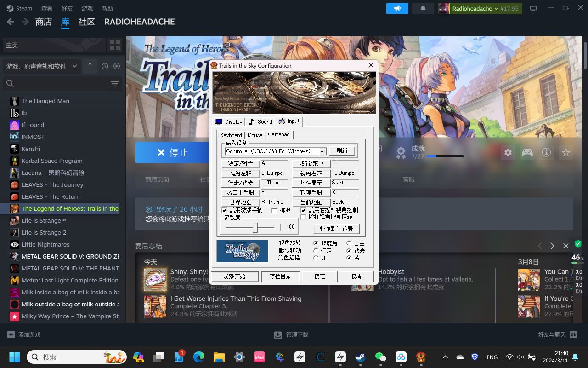Screen dimensions: 588x368
Task: Click blue 停止 button in Steam
Action: point(172,152)
